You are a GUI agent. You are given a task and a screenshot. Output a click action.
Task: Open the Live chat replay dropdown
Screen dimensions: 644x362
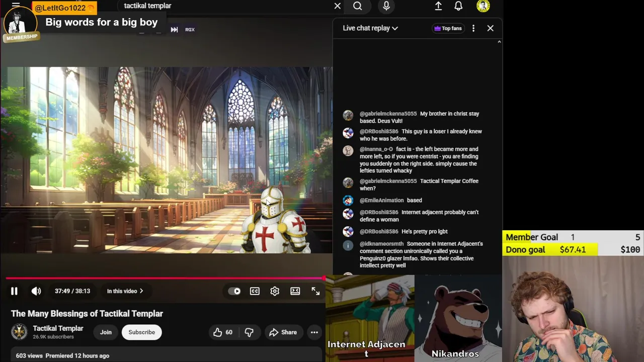370,28
